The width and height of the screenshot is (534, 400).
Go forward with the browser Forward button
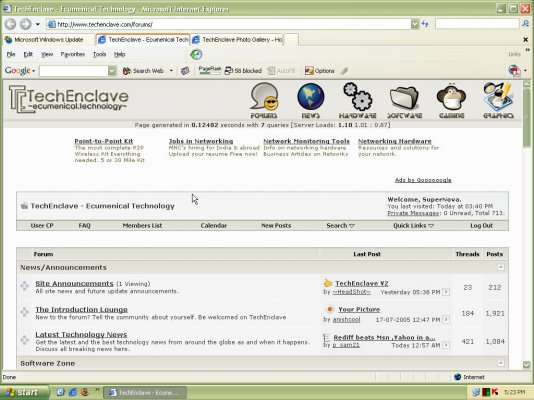(x=26, y=24)
